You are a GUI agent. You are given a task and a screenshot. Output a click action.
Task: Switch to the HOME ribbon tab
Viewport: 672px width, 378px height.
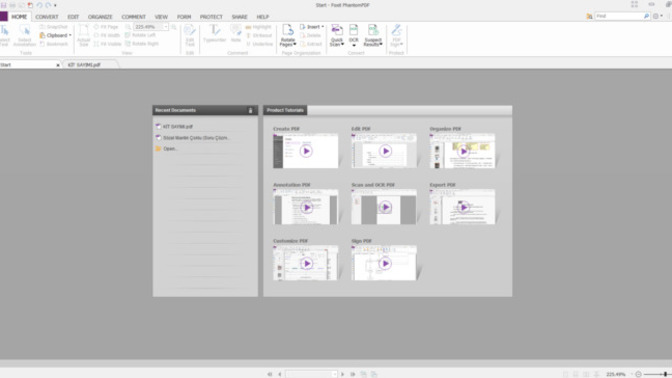(x=19, y=17)
